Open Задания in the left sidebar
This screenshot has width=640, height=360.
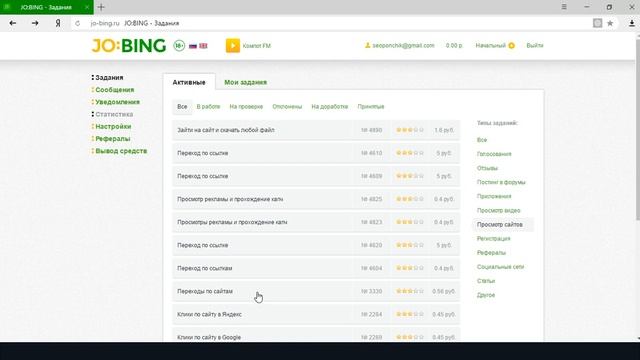point(109,78)
